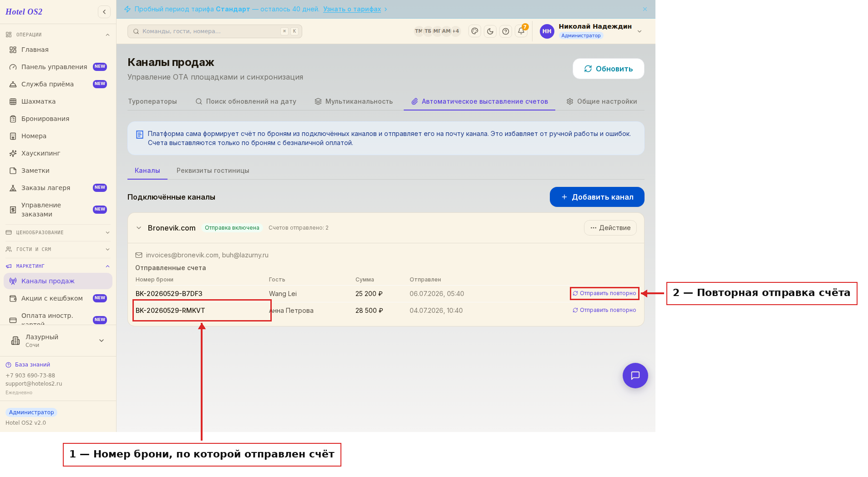The width and height of the screenshot is (868, 477).
Task: Click the Каналы продаж broadcast icon
Action: coord(13,281)
